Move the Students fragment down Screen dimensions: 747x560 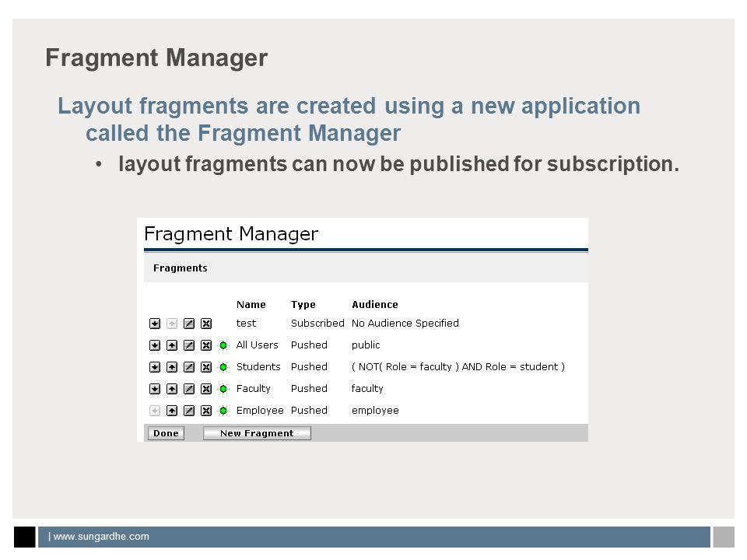[154, 367]
